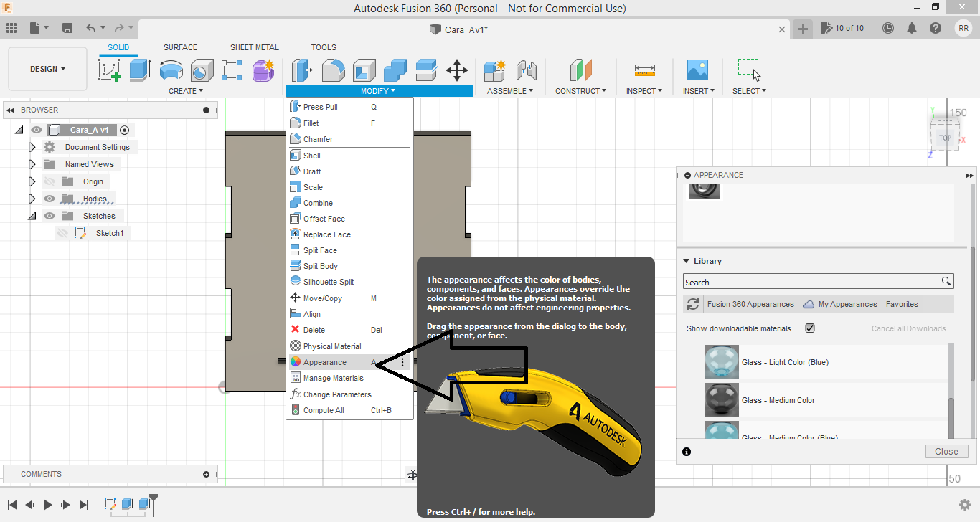Undo the last action
This screenshot has height=522, width=980.
[x=90, y=28]
